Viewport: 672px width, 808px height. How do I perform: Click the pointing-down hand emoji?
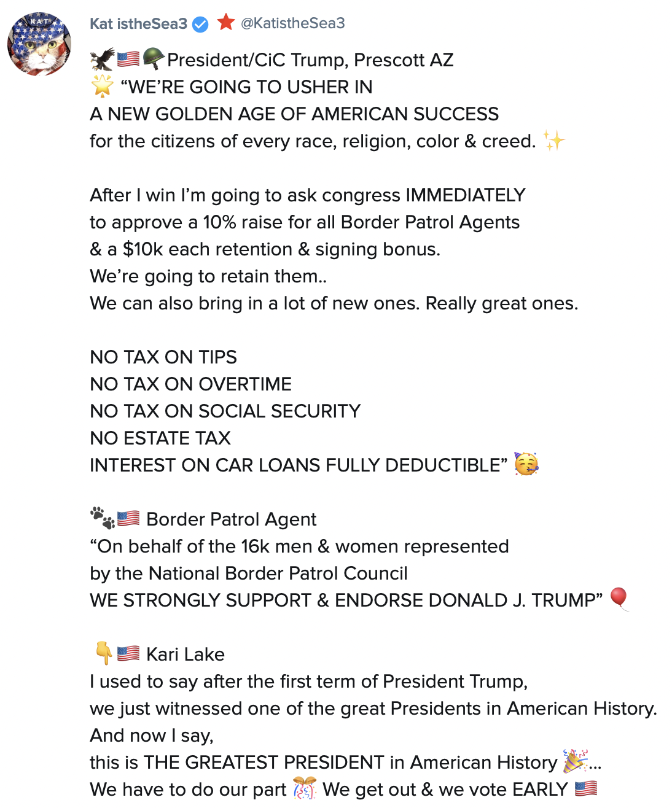[103, 653]
